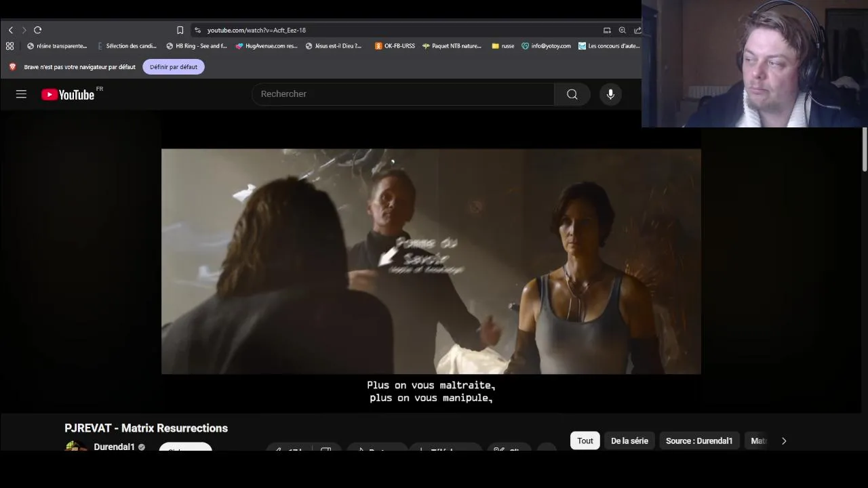Start voice search with the microphone icon
This screenshot has height=488, width=868.
(610, 94)
